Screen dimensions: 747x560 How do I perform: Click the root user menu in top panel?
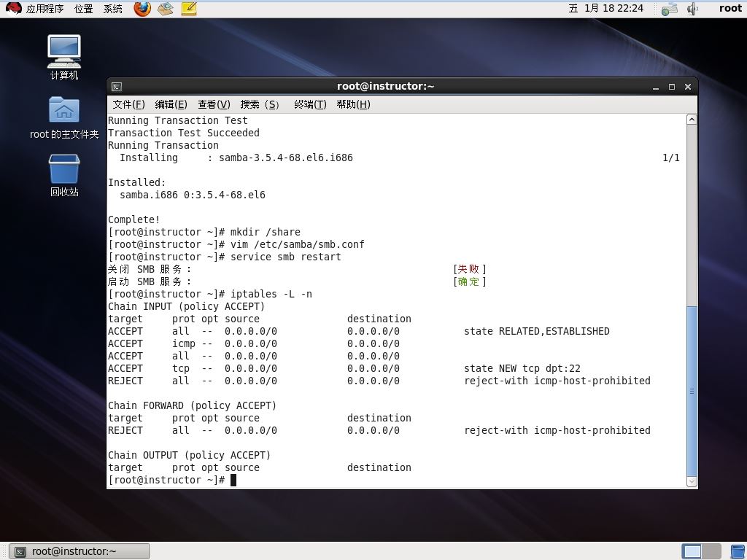730,8
